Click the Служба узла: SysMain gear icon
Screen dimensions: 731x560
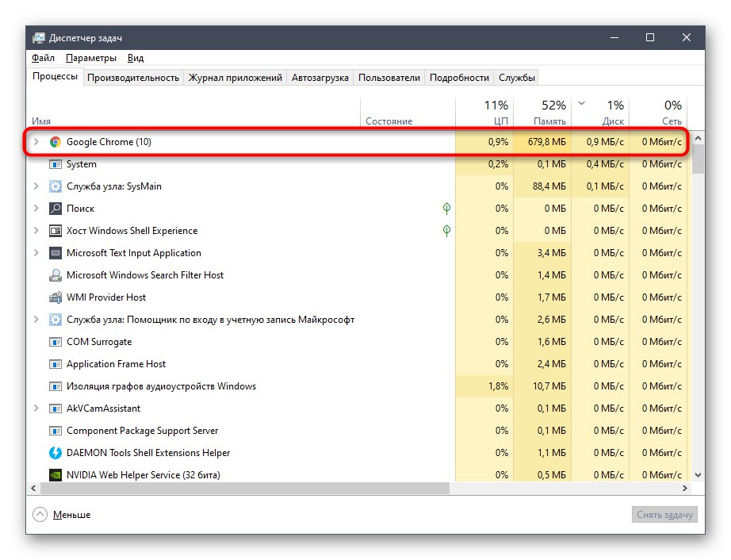(55, 186)
